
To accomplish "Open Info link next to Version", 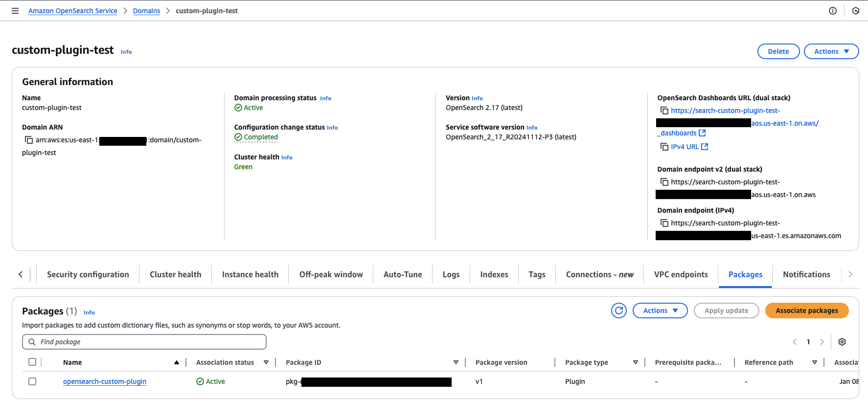I will [x=477, y=98].
